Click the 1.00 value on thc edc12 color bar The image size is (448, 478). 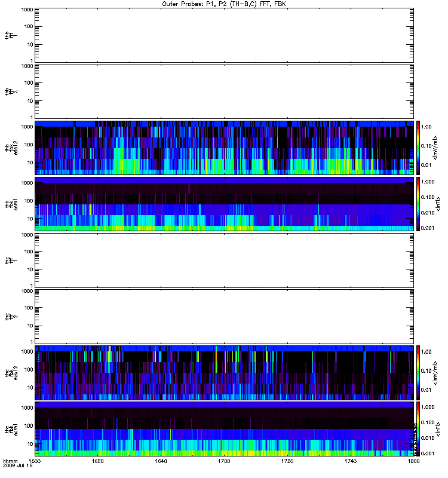coord(426,352)
